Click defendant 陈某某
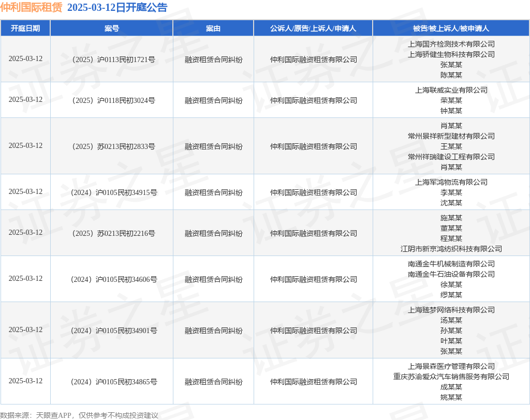Viewport: 530px width, 420px height. [x=451, y=75]
